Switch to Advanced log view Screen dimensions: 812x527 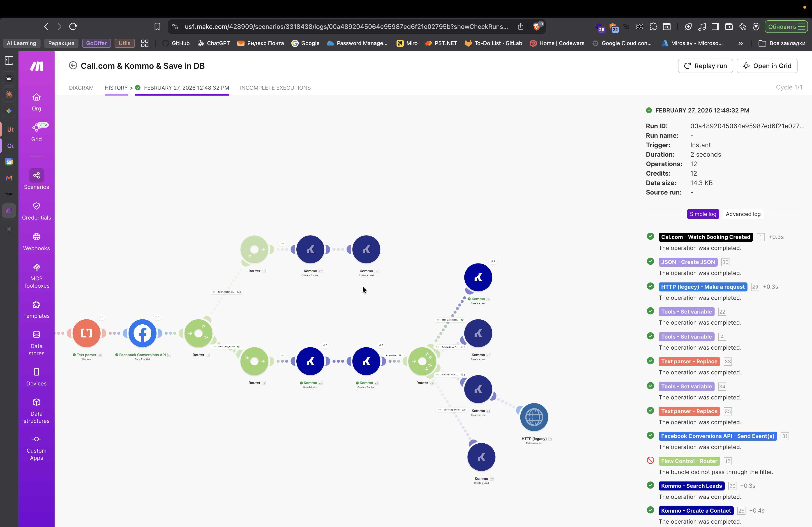coord(743,214)
